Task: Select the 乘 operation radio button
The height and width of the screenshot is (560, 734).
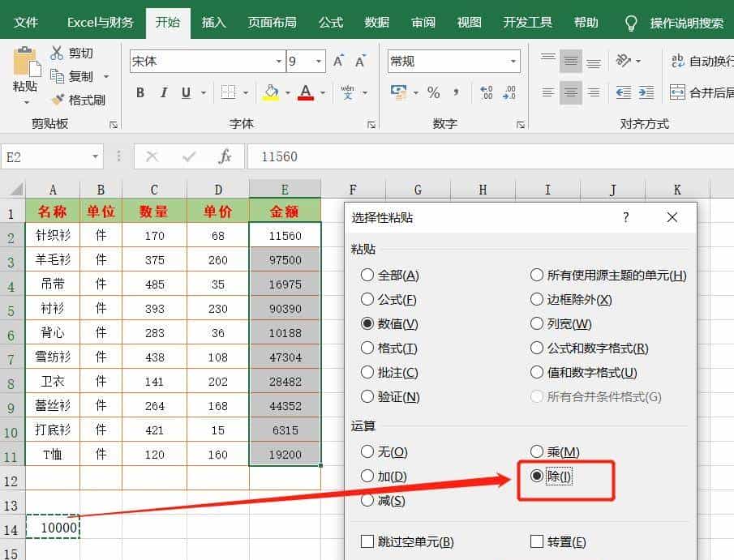Action: 536,451
